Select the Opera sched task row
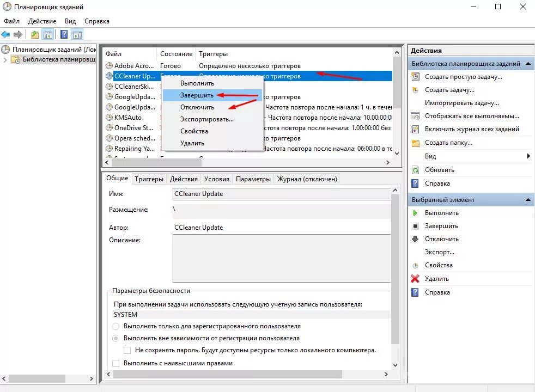 tap(135, 138)
